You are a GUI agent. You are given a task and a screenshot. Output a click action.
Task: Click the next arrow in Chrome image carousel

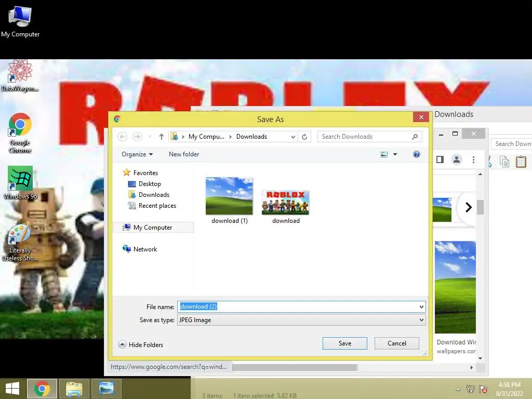pyautogui.click(x=468, y=207)
